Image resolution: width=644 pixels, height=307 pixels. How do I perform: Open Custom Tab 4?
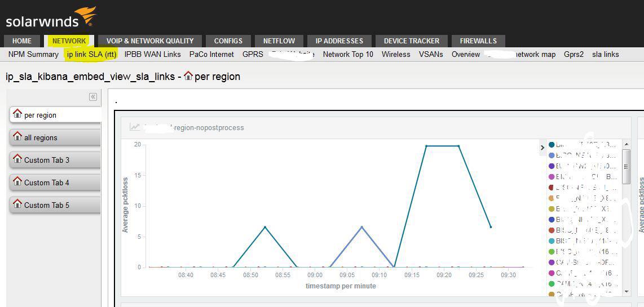pos(55,183)
